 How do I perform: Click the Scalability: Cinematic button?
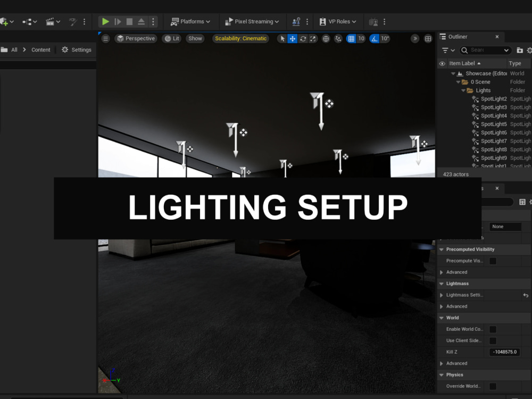(x=240, y=38)
